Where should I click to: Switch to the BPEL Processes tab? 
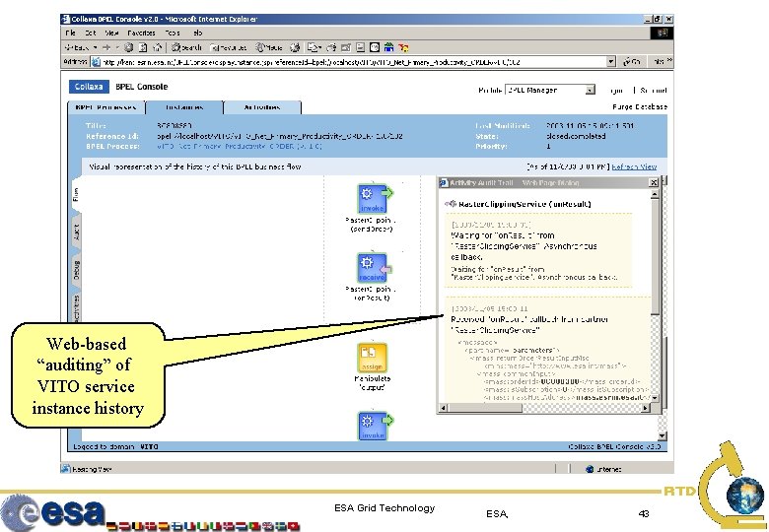pyautogui.click(x=106, y=107)
